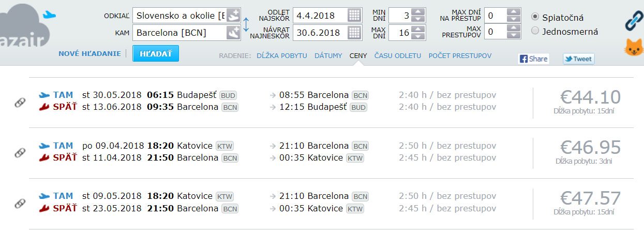Copy link icon for €44.10 Budapest flight
This screenshot has width=644, height=230.
point(20,103)
